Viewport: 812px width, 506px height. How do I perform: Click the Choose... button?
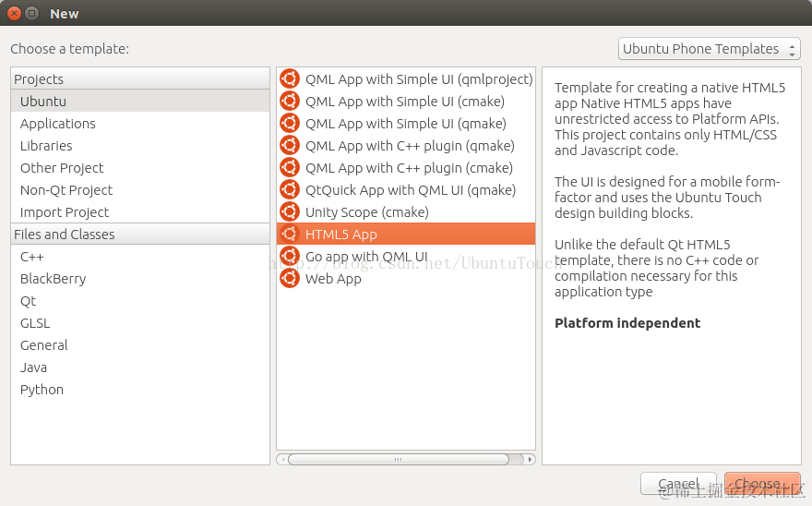tap(762, 484)
